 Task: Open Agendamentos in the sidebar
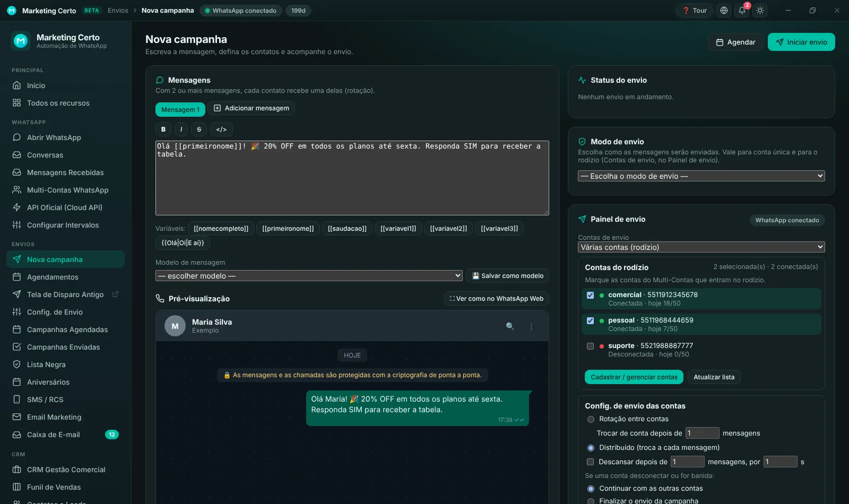click(x=65, y=277)
